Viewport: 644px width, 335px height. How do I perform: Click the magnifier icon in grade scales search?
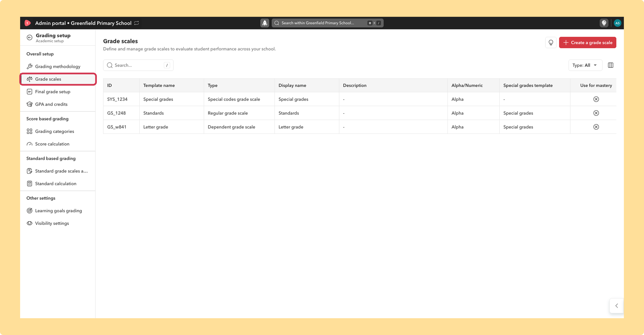[x=110, y=65]
